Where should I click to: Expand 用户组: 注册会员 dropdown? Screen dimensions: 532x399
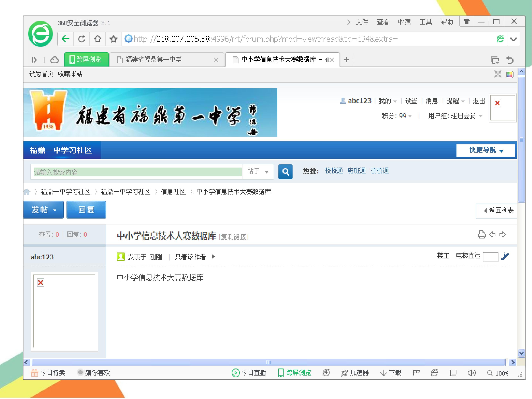455,116
